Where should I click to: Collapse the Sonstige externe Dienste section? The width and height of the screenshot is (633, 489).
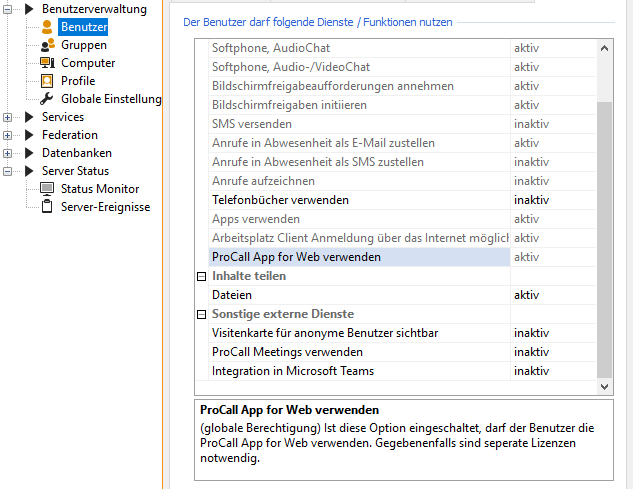coord(201,314)
